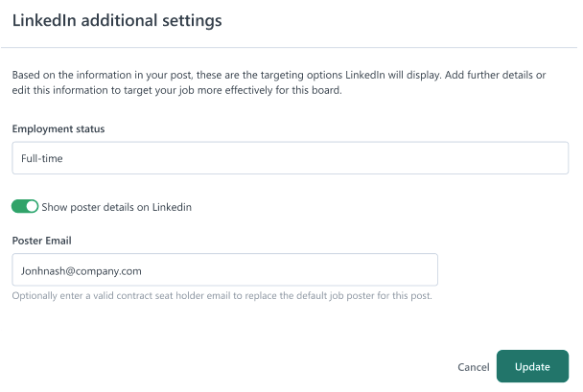Click the Jonhnash@company.com email text
The height and width of the screenshot is (392, 583).
click(82, 271)
